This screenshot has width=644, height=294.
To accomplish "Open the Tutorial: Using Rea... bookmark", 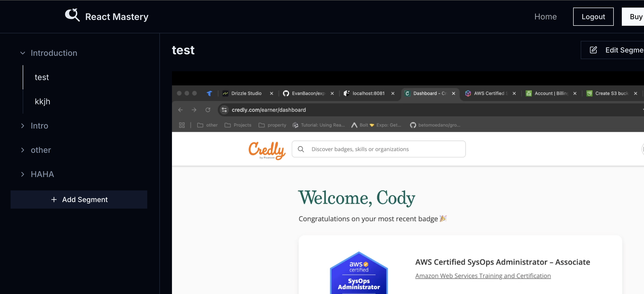I will coord(319,125).
